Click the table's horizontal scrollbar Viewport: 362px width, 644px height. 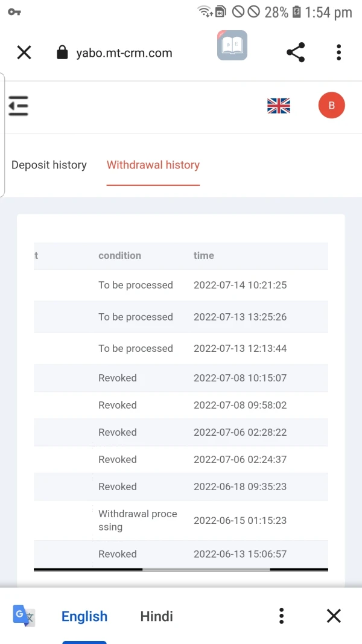pyautogui.click(x=206, y=569)
